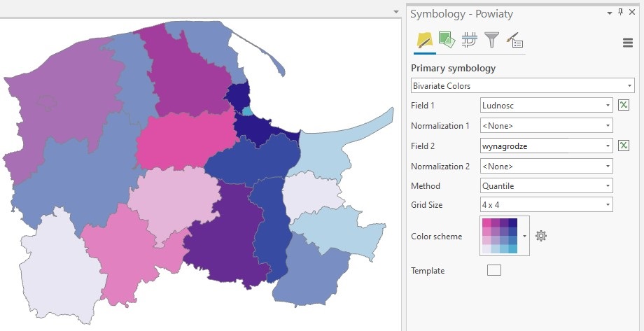Open the Display filters funnel tab
The height and width of the screenshot is (331, 644).
click(x=491, y=40)
